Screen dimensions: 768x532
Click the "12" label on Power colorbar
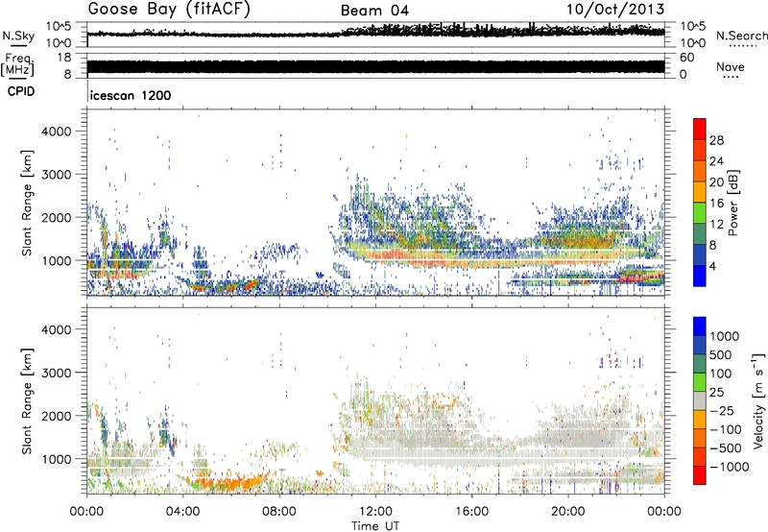(716, 225)
